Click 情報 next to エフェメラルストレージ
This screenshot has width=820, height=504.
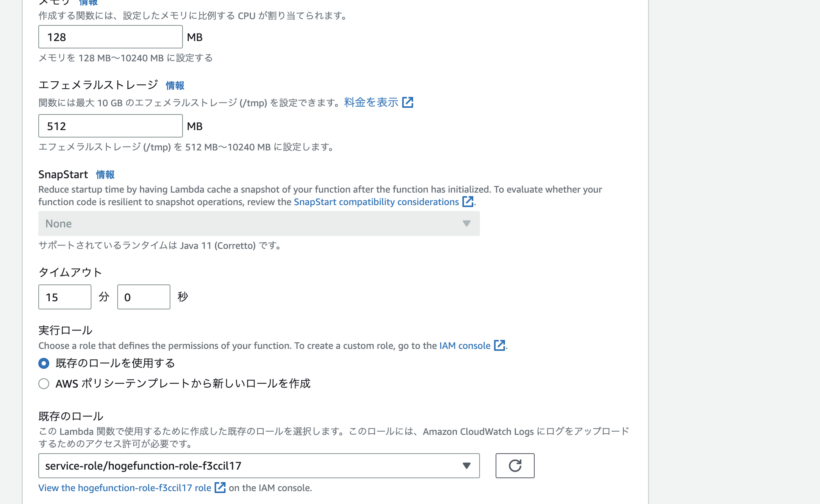tap(175, 86)
